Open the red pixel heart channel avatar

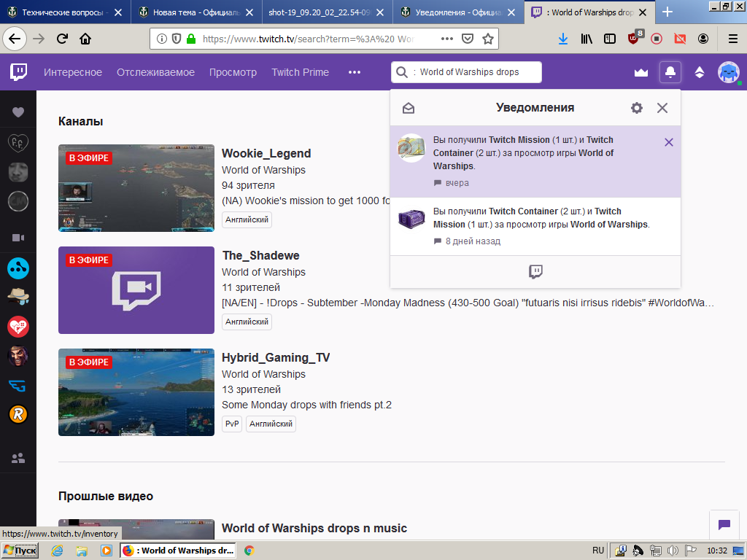(18, 327)
